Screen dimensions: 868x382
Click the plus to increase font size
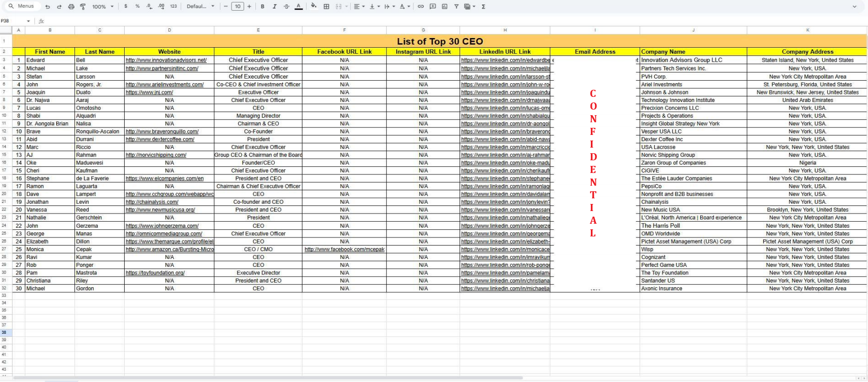pos(249,7)
